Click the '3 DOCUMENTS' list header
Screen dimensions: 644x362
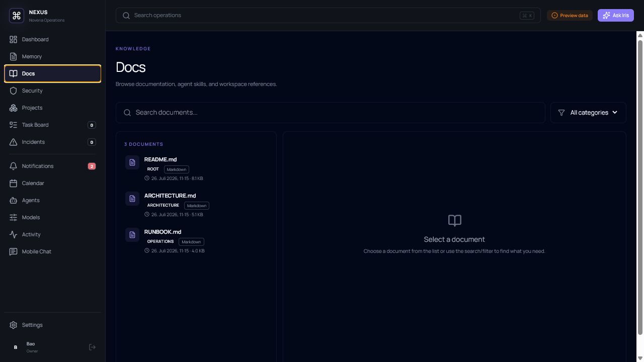pos(144,144)
